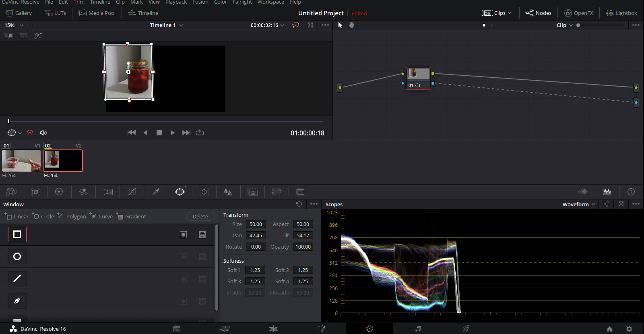
Task: Add a Gradient window
Action: pyautogui.click(x=131, y=216)
